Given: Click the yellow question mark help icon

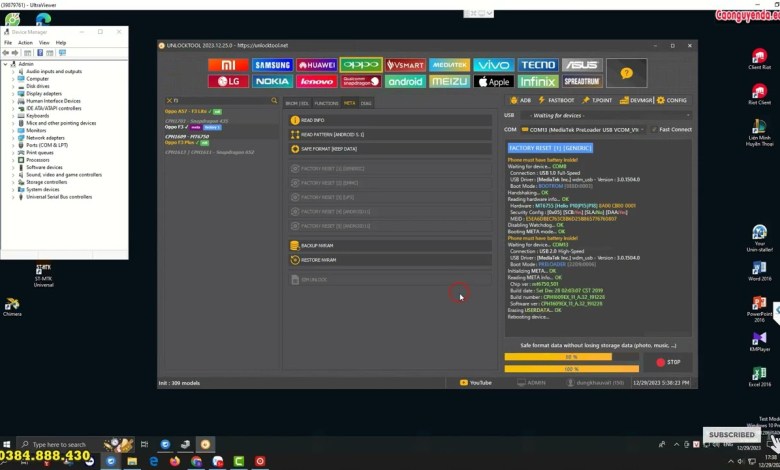Looking at the screenshot, I should [626, 73].
